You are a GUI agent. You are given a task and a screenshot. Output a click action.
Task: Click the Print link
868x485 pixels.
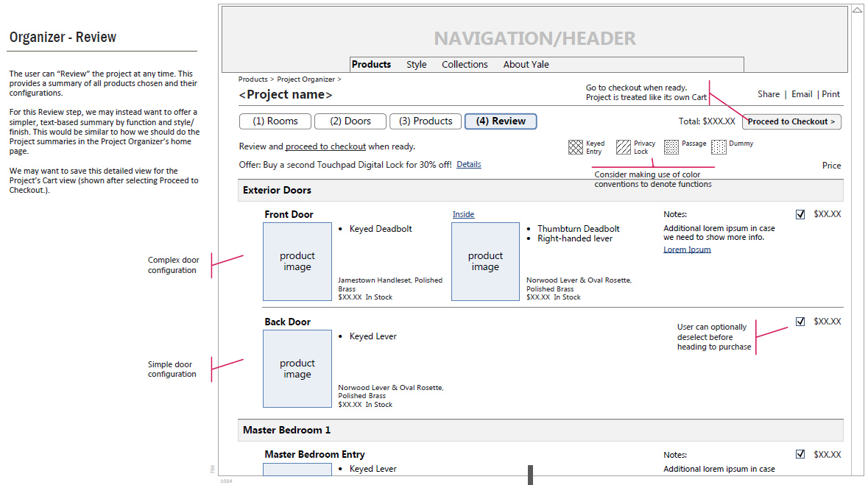tap(830, 94)
